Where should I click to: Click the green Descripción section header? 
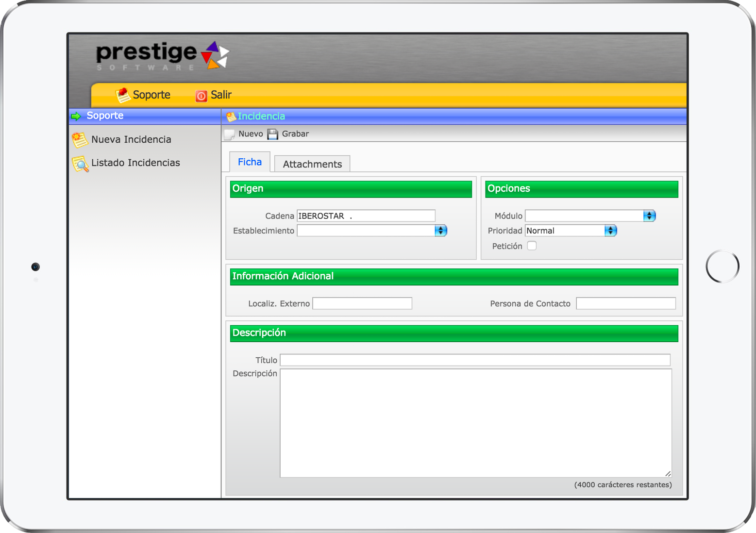pyautogui.click(x=454, y=333)
